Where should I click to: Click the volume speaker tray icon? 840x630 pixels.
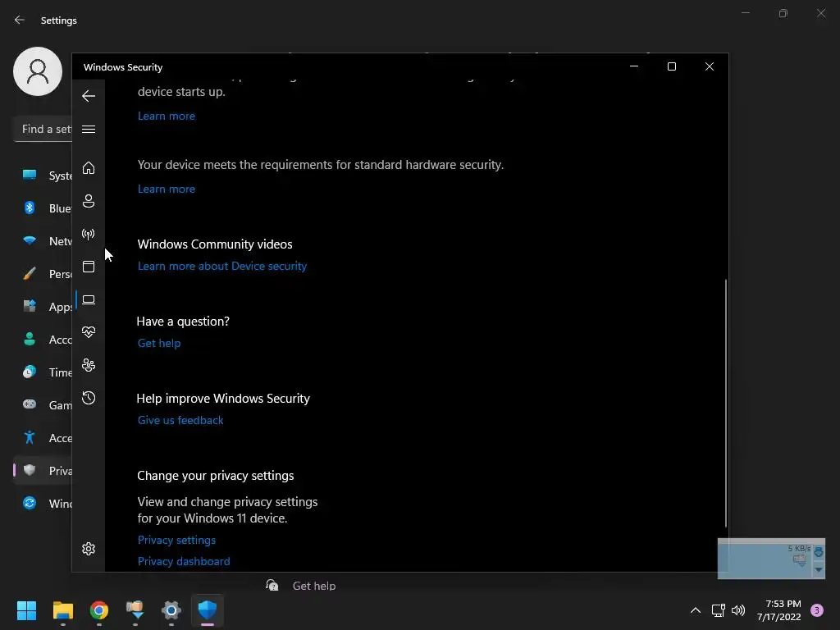point(738,610)
